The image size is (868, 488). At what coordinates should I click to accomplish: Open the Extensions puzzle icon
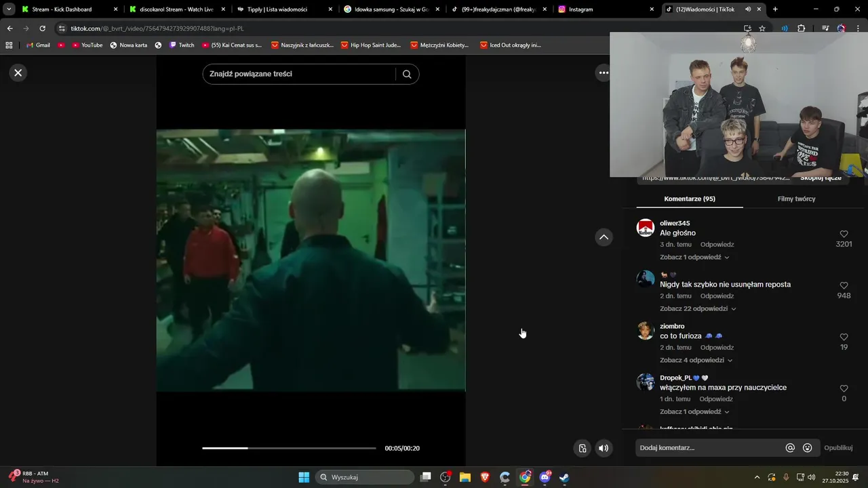(x=802, y=28)
